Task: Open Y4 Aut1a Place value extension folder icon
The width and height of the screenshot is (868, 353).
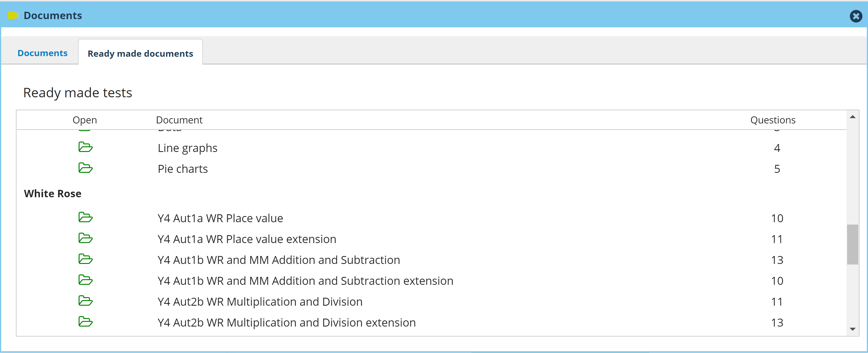Action: (x=85, y=239)
